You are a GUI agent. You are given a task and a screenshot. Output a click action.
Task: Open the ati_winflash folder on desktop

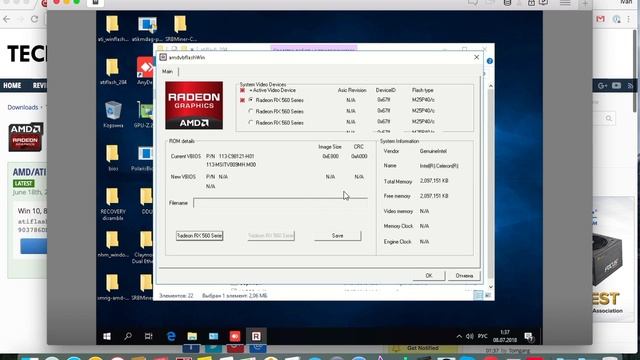pyautogui.click(x=113, y=28)
